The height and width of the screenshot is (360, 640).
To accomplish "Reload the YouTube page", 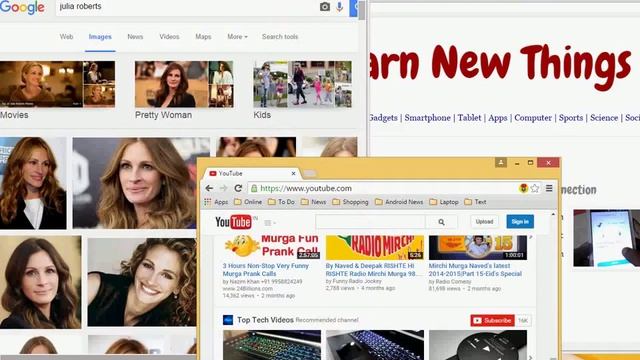I will point(238,188).
